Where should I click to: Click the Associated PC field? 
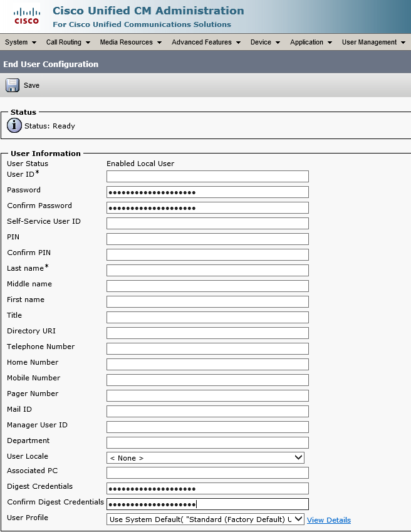pos(207,472)
